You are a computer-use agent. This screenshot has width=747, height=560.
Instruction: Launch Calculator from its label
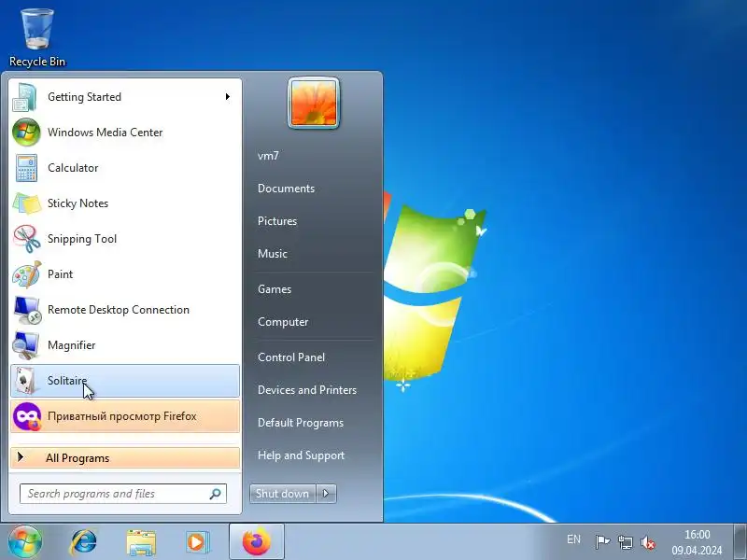[x=73, y=168]
